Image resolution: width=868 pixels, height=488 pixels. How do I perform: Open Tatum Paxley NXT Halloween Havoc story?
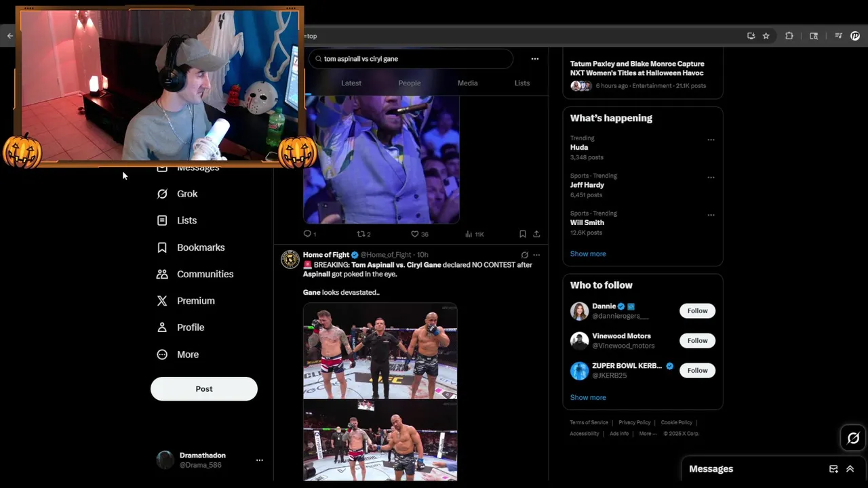tap(642, 74)
